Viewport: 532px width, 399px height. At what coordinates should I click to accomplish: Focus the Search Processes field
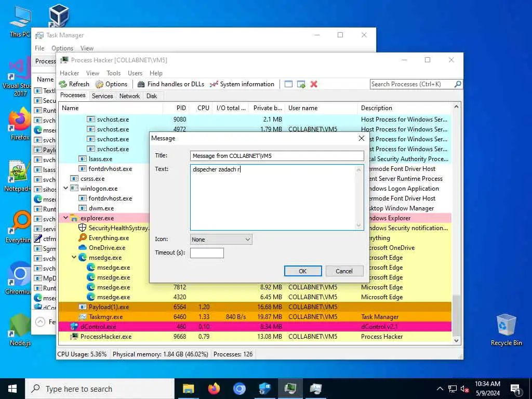pos(412,84)
